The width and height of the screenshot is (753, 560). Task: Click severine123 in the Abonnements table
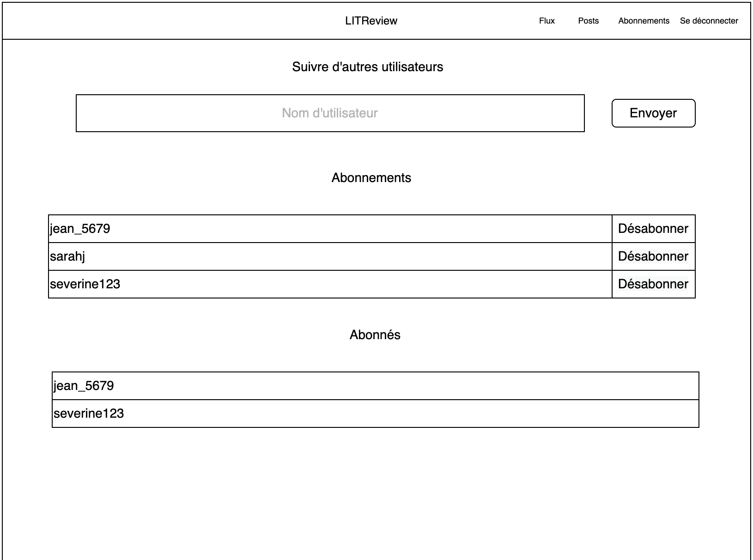click(x=85, y=284)
